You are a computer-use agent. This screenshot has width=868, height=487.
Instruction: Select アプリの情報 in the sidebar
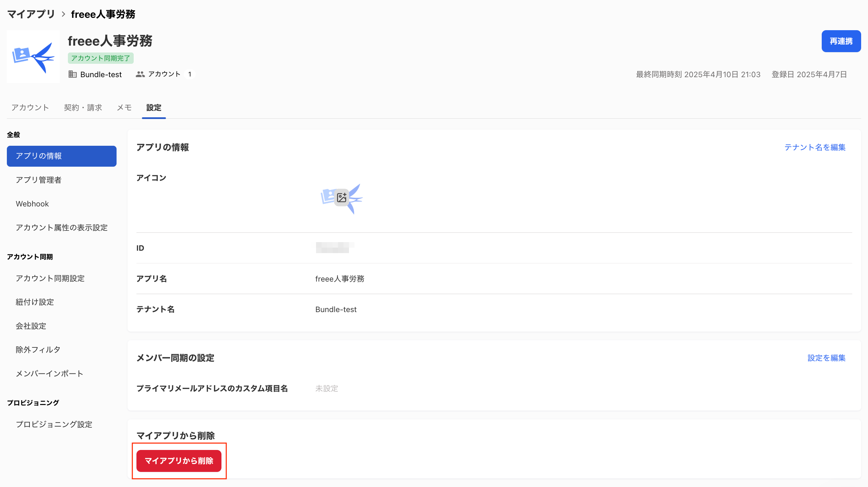coord(62,156)
